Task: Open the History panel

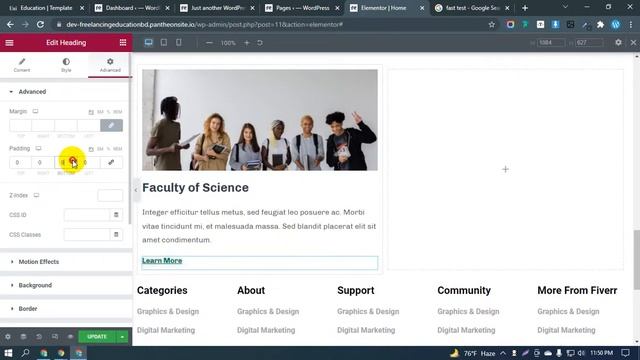Action: pos(39,337)
